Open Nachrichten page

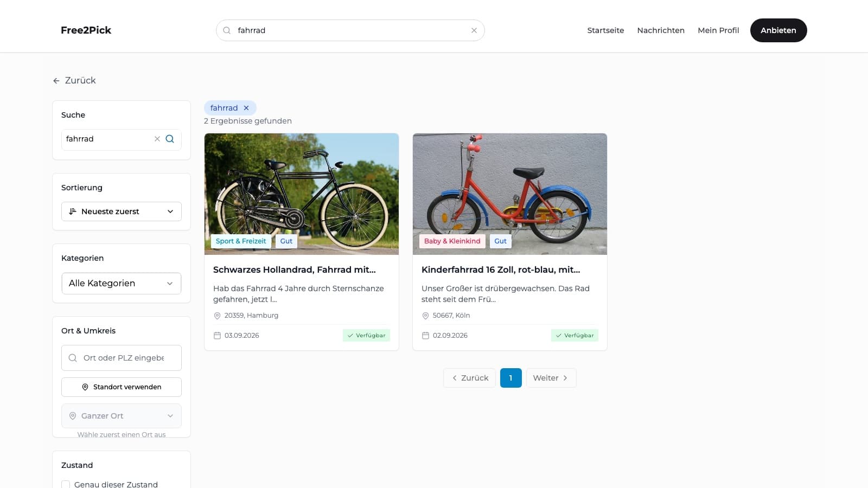click(661, 30)
